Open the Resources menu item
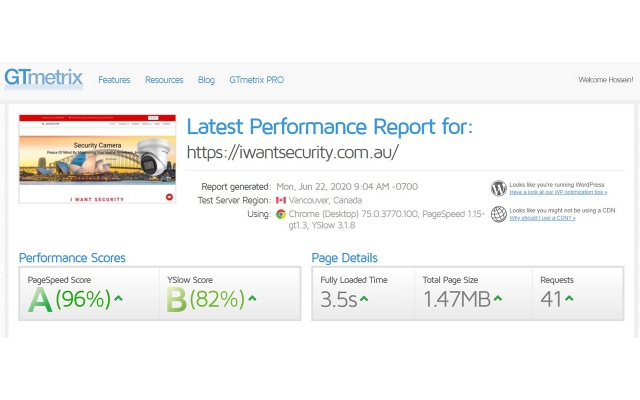The height and width of the screenshot is (400, 640). click(164, 80)
